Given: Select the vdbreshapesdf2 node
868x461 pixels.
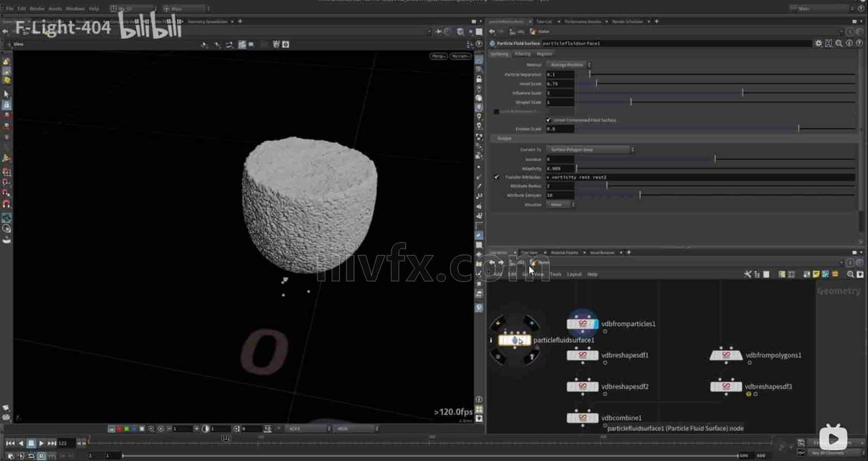Looking at the screenshot, I should (582, 387).
